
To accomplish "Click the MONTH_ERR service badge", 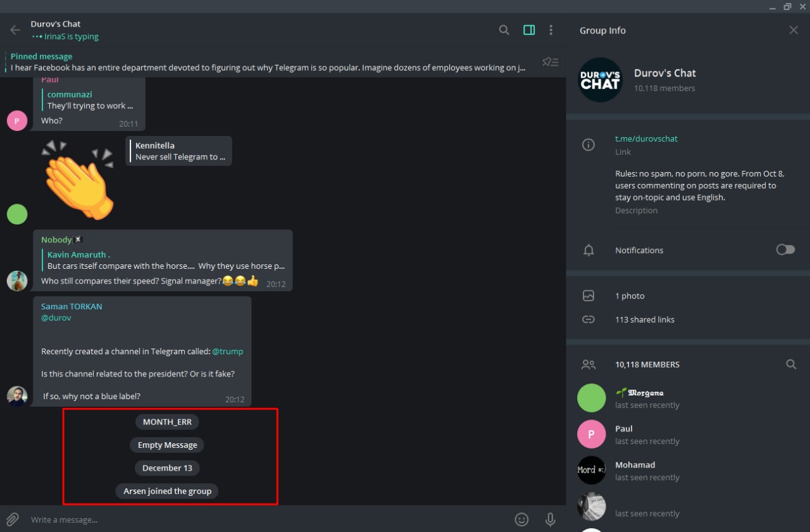I will tap(167, 422).
